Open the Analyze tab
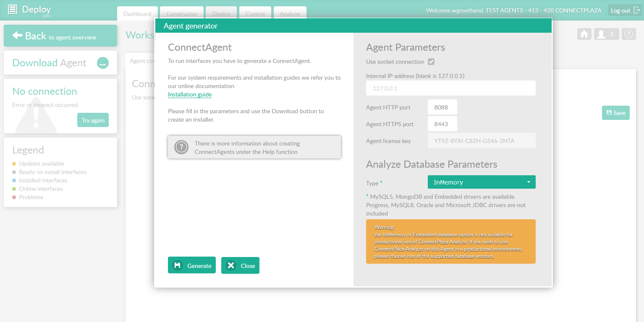The height and width of the screenshot is (322, 644). click(x=290, y=13)
